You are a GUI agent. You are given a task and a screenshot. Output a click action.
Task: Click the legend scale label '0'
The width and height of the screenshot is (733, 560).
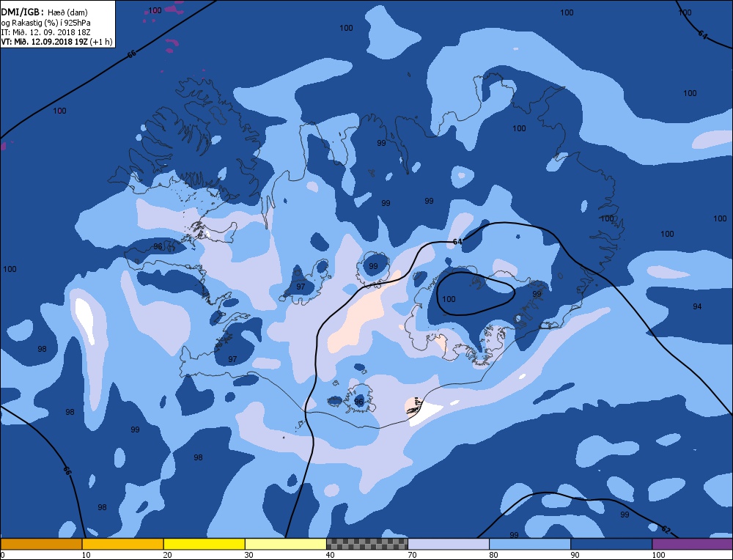pos(2,555)
